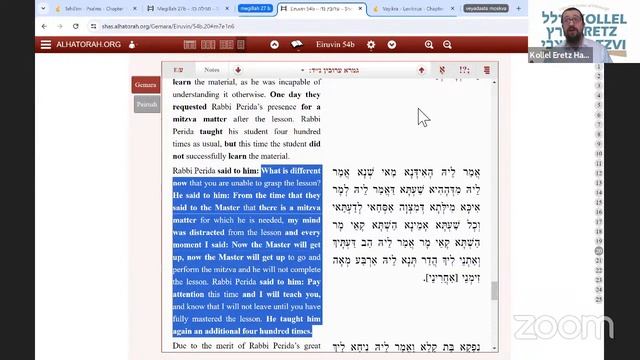640x360 pixels.
Task: Open a new browser tab
Action: [518, 8]
